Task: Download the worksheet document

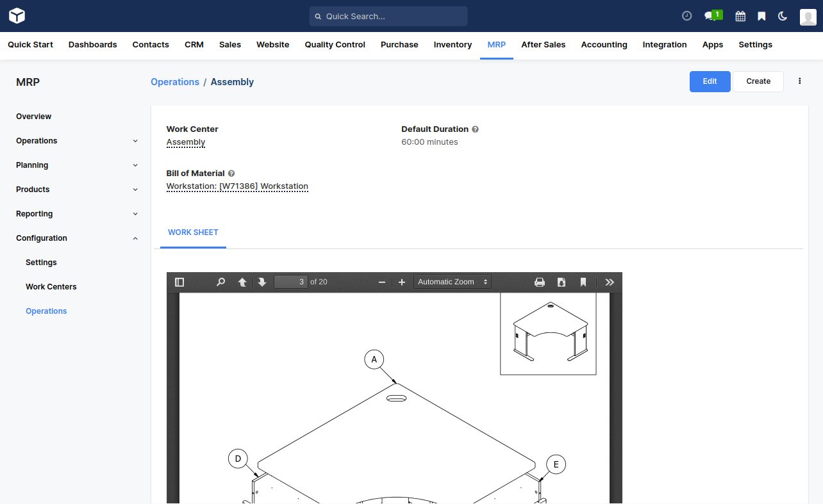Action: 561,282
